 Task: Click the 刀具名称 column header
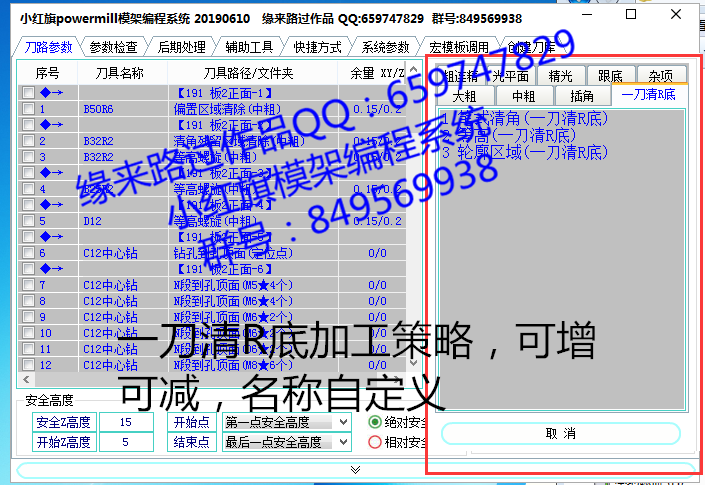(x=120, y=73)
